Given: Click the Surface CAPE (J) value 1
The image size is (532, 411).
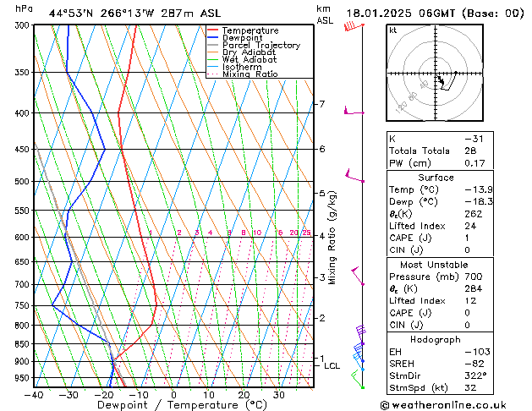Looking at the screenshot, I should [x=468, y=238].
